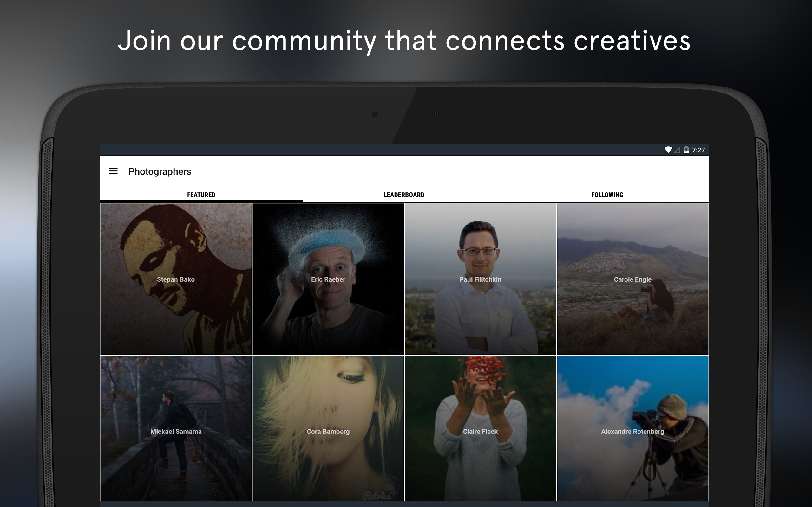Click the Eric Raeber name label
This screenshot has height=507, width=812.
[x=328, y=279]
